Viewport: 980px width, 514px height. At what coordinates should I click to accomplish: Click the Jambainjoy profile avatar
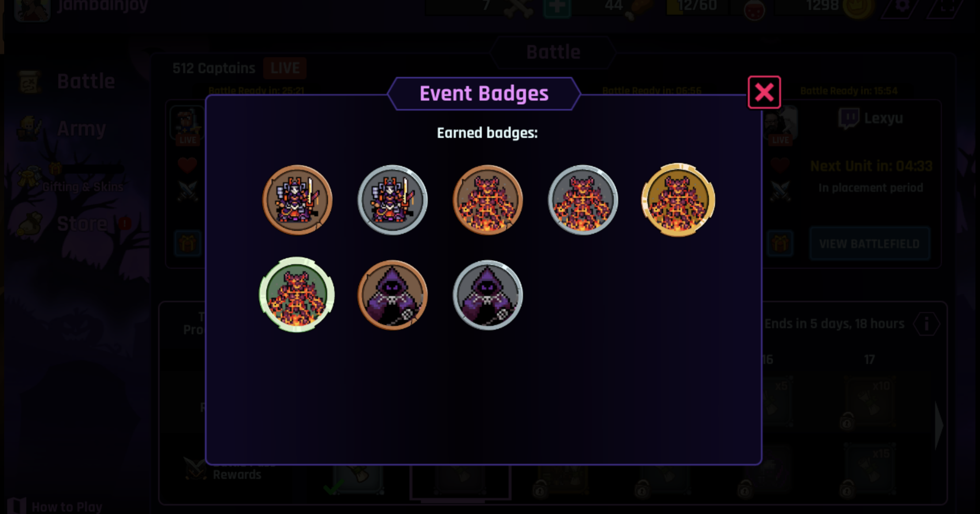click(x=32, y=9)
